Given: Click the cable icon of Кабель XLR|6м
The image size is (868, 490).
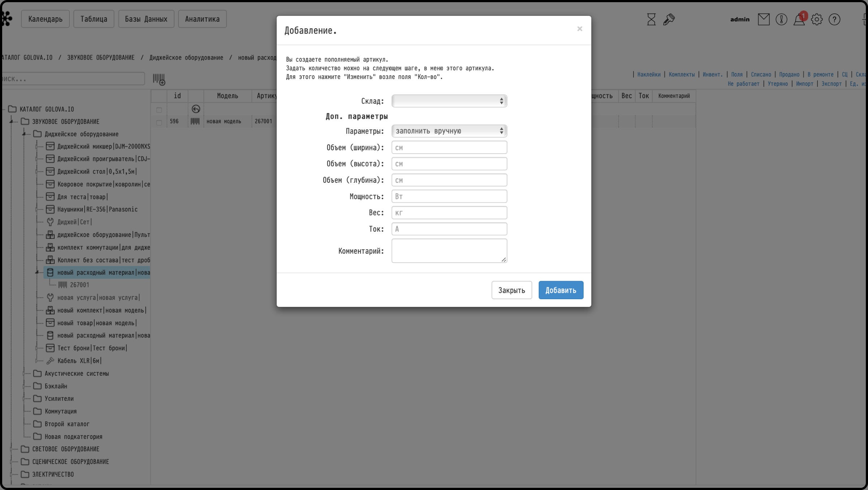Looking at the screenshot, I should (x=50, y=361).
